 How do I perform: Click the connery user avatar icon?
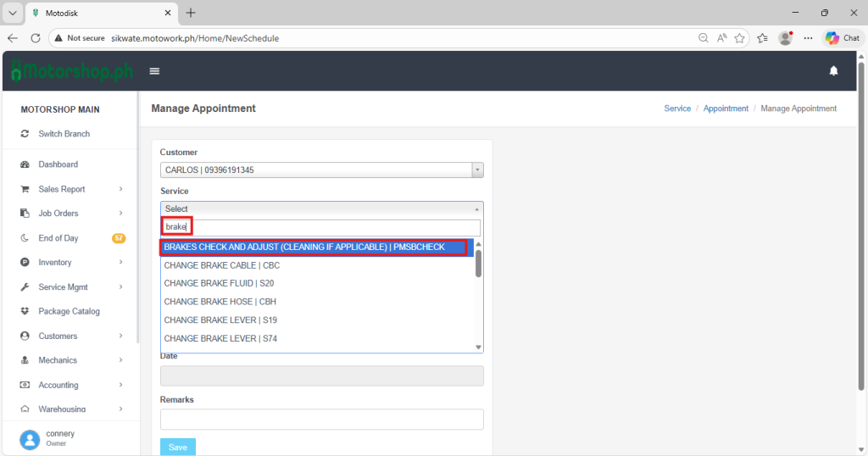(x=30, y=438)
